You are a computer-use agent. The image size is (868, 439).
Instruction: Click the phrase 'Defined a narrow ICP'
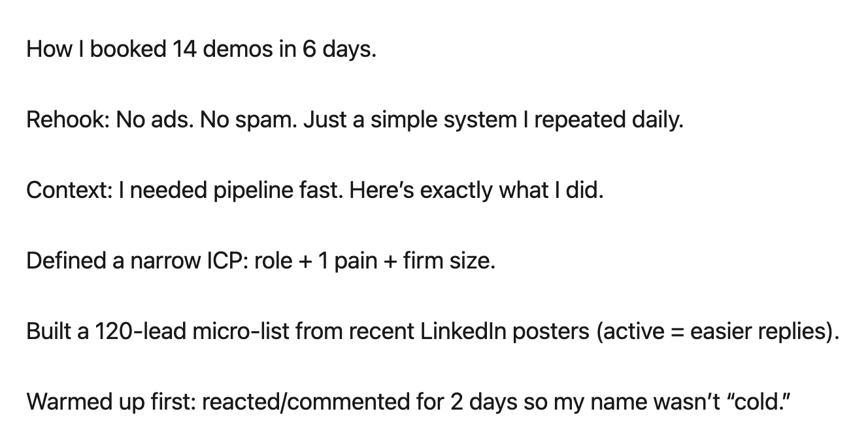click(x=134, y=261)
